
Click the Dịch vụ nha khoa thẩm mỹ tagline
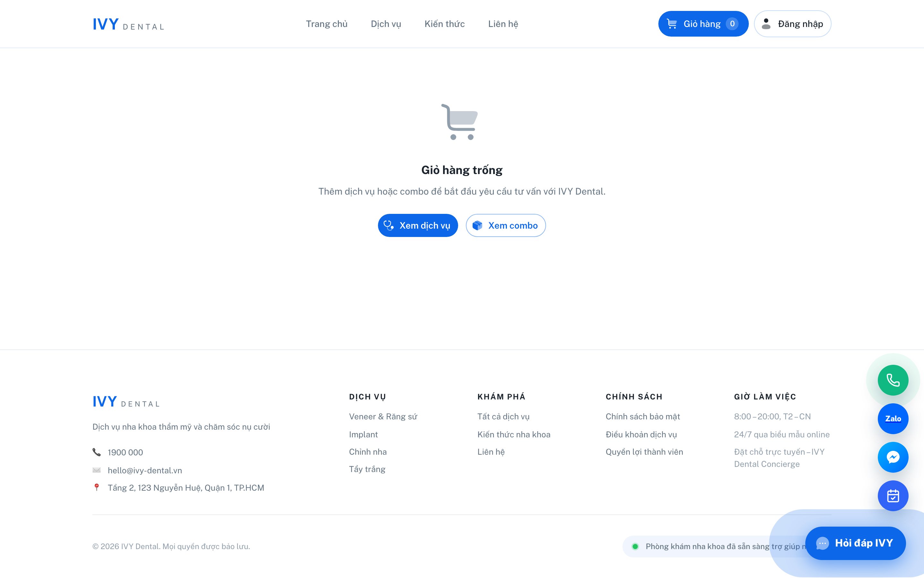pos(181,427)
